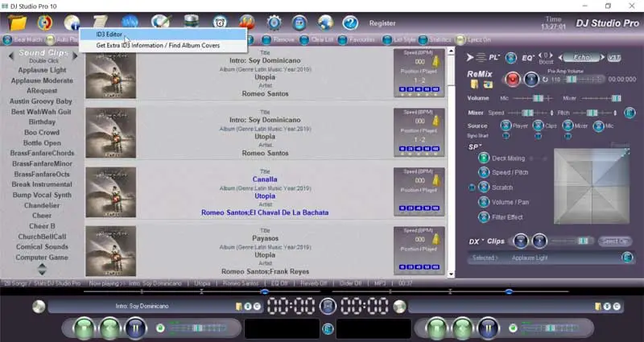Viewport: 644px width, 342px height.
Task: Toggle the Speed / Pitch pad mode
Action: 484,172
